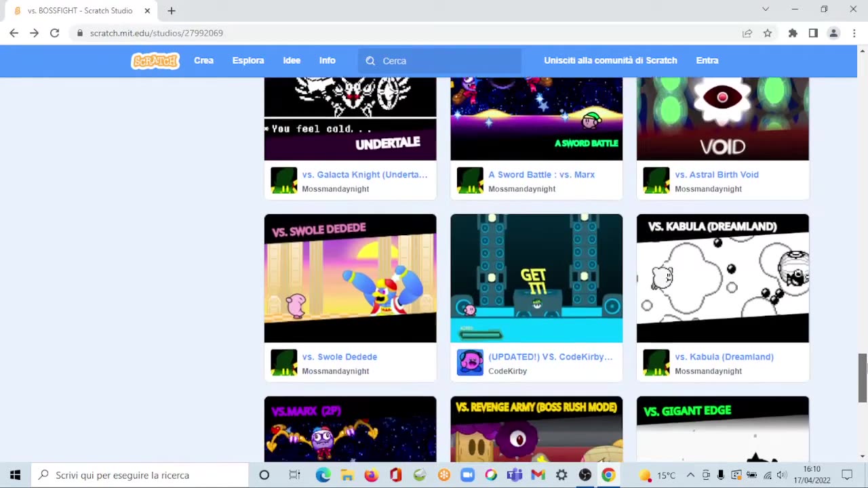Viewport: 868px width, 488px height.
Task: Open the Info menu item
Action: (x=328, y=61)
